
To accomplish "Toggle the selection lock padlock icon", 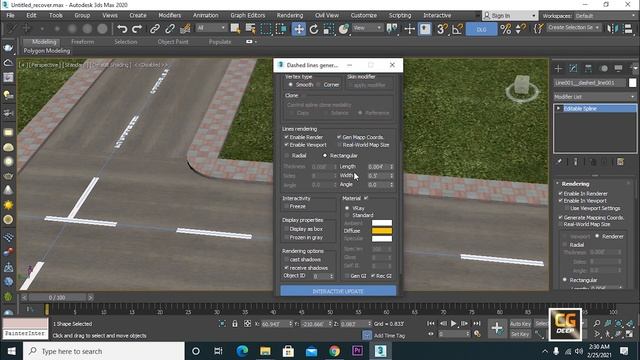I will pyautogui.click(x=235, y=324).
